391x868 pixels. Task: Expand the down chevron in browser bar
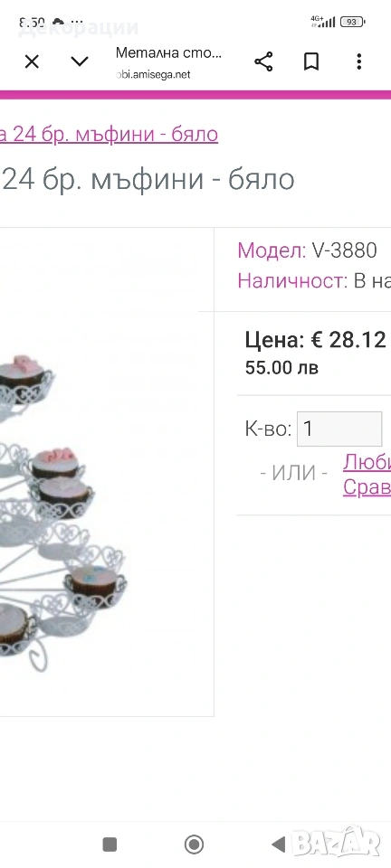[80, 61]
